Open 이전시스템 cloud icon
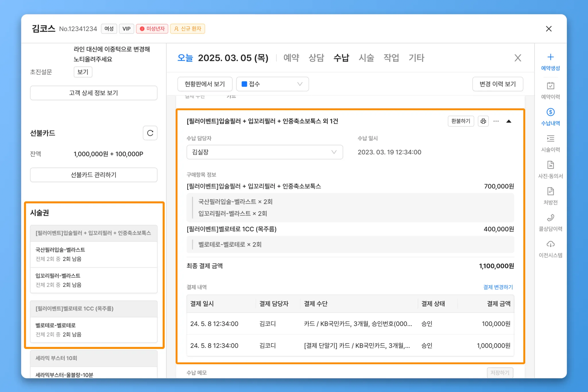The image size is (588, 392). pos(550,244)
